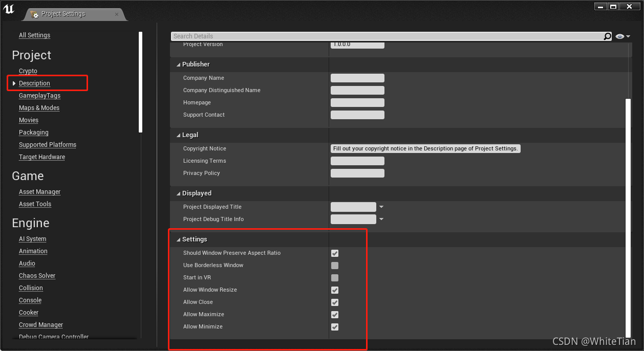This screenshot has height=351, width=644.
Task: Open the Maps & Modes settings
Action: point(39,107)
